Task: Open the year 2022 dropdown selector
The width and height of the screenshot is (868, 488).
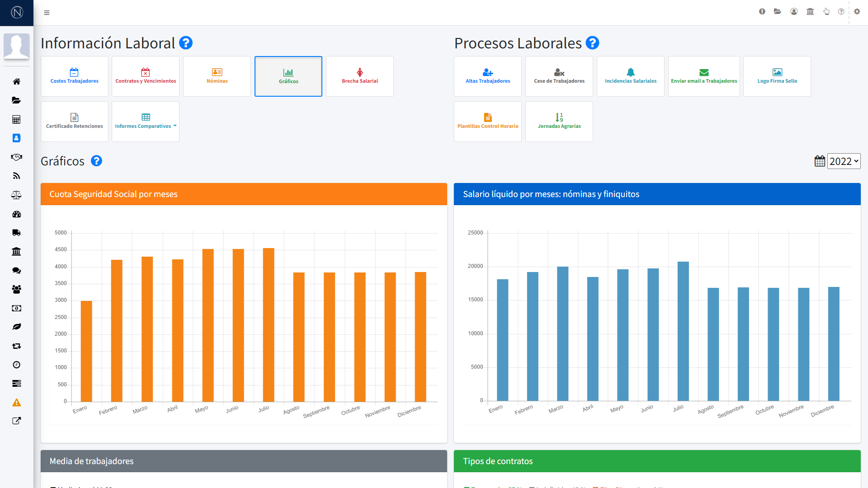Action: (x=844, y=161)
